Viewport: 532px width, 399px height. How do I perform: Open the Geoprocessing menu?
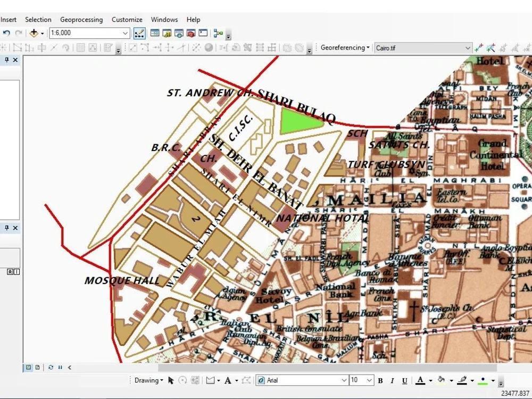point(81,20)
